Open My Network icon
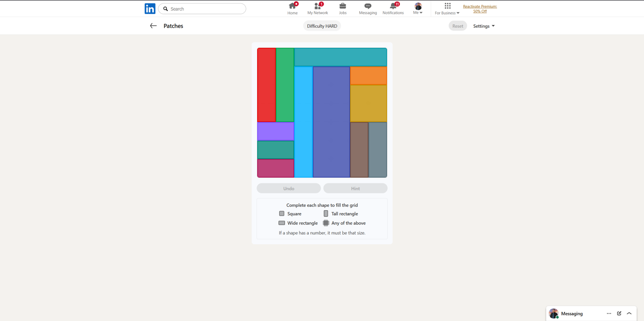Image resolution: width=644 pixels, height=321 pixels. [318, 6]
